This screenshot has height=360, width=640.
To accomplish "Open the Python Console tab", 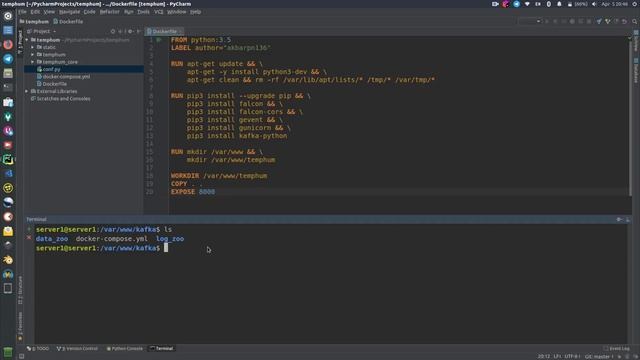I will (x=125, y=349).
